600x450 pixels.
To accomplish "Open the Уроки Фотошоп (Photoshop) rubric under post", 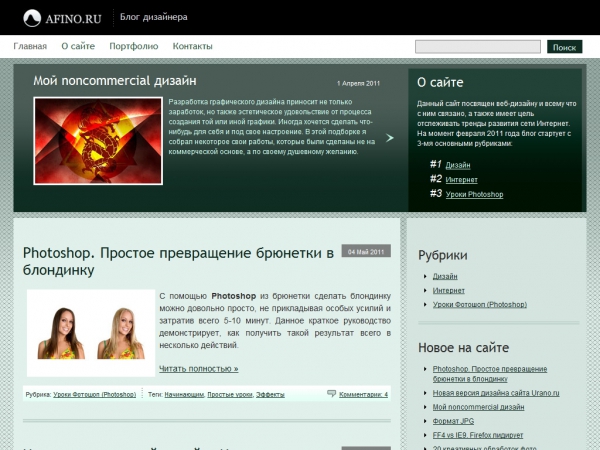I will point(95,394).
